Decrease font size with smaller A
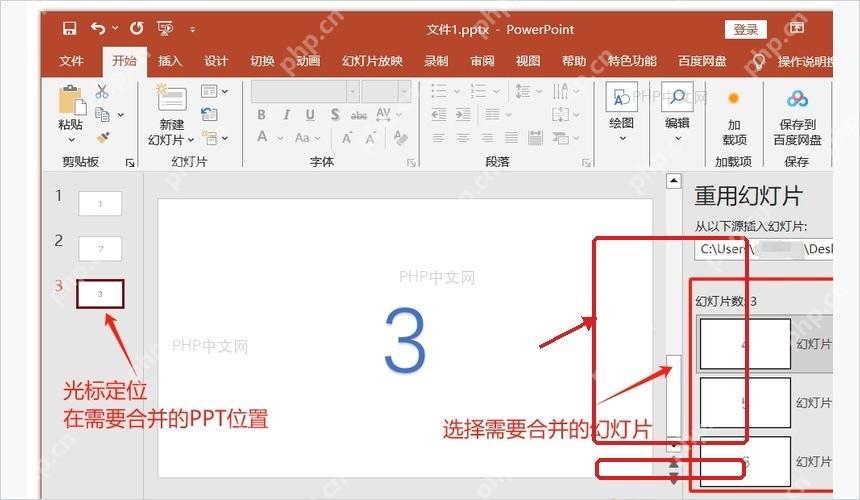860x500 pixels. click(x=371, y=138)
